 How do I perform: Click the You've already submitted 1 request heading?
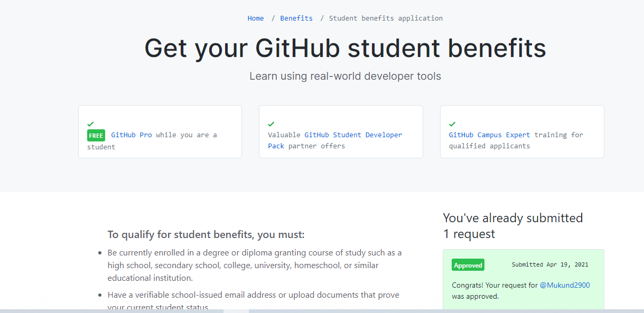tap(512, 225)
